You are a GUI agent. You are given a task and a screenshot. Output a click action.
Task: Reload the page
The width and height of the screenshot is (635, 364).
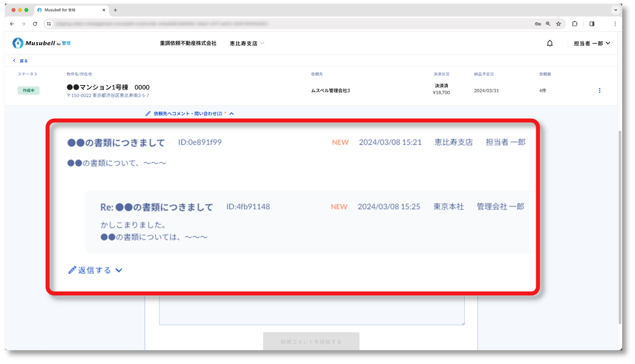click(x=35, y=24)
